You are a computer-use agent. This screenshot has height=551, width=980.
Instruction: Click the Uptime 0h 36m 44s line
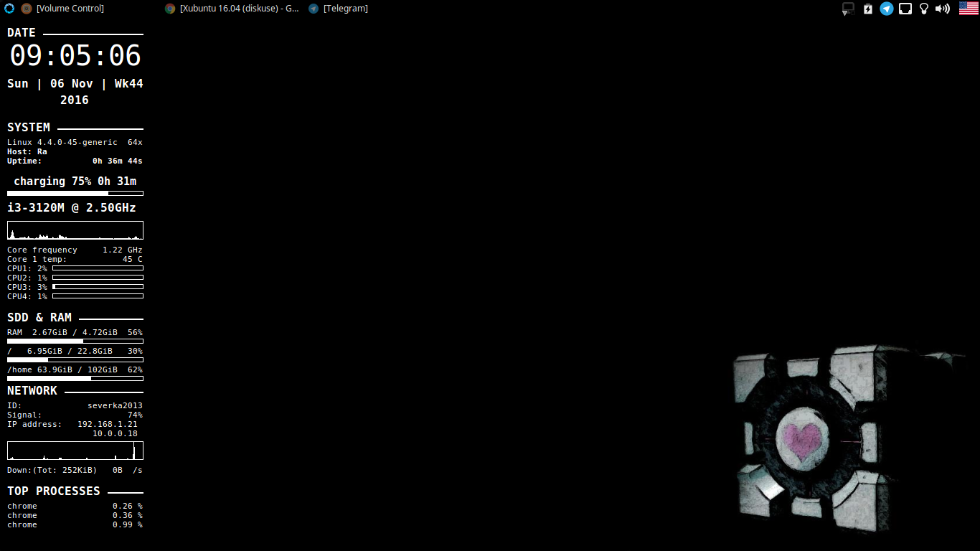75,161
